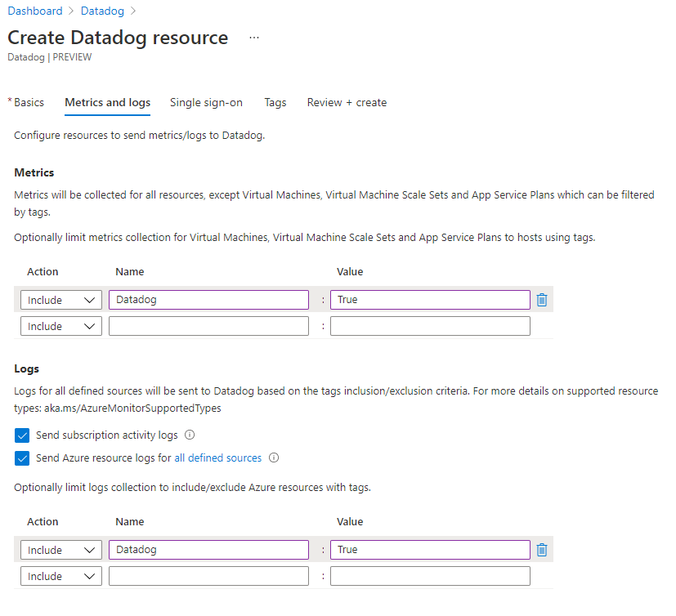This screenshot has width=676, height=616.
Task: Open the ellipsis menu beside the page title
Action: (254, 38)
